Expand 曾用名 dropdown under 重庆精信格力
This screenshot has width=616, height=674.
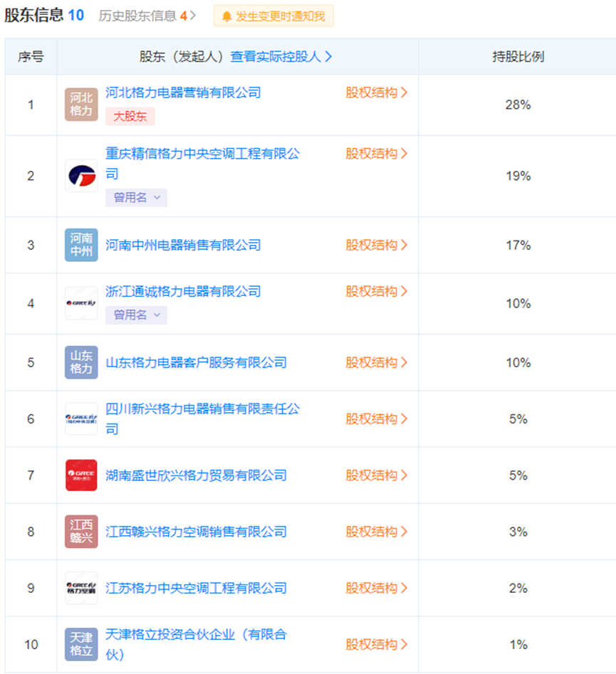click(136, 198)
